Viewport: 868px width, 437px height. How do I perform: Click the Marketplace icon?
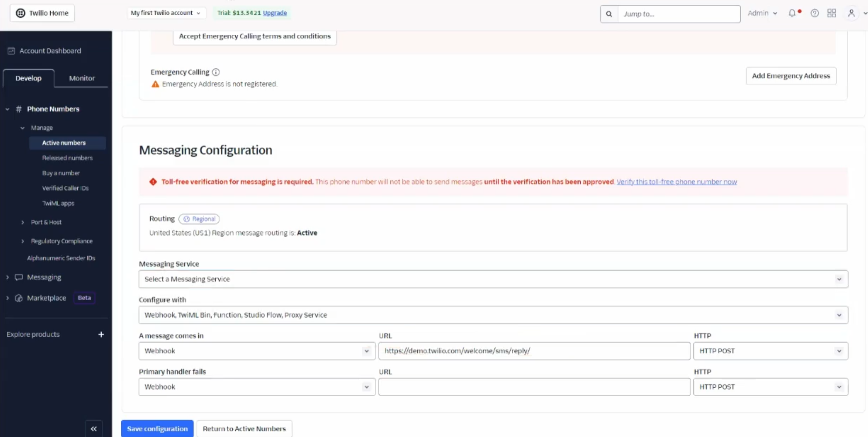(19, 298)
